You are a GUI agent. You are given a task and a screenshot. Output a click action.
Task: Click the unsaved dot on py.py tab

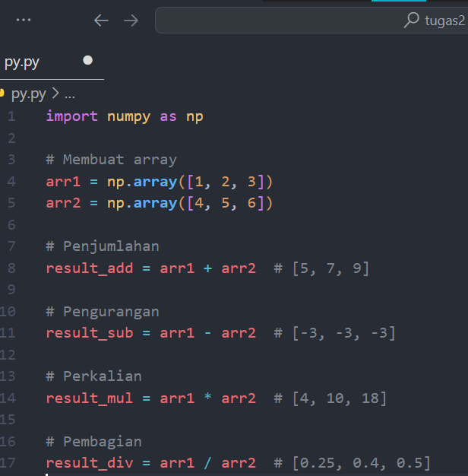tap(87, 60)
